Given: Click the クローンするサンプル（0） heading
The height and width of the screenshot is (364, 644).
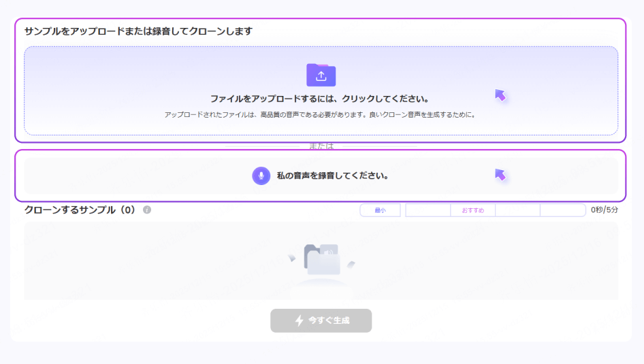Looking at the screenshot, I should [x=81, y=210].
